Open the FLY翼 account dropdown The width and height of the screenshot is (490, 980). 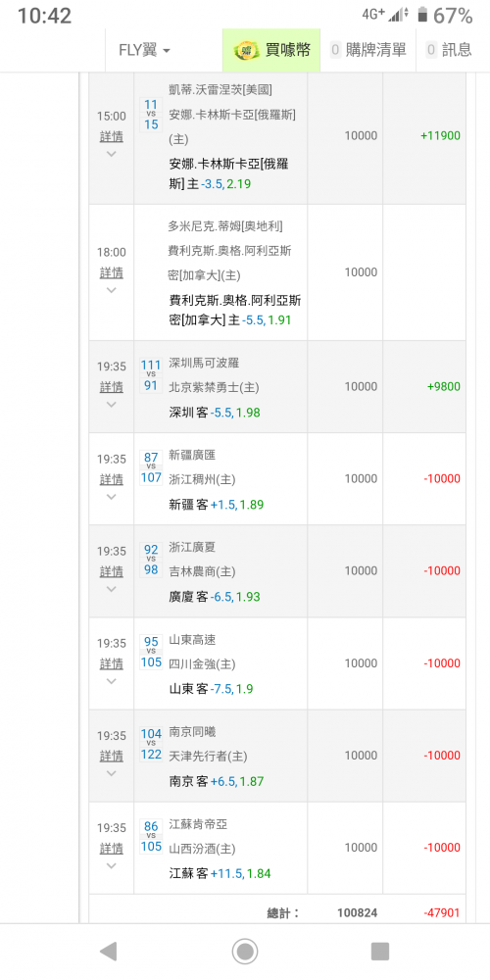click(144, 50)
